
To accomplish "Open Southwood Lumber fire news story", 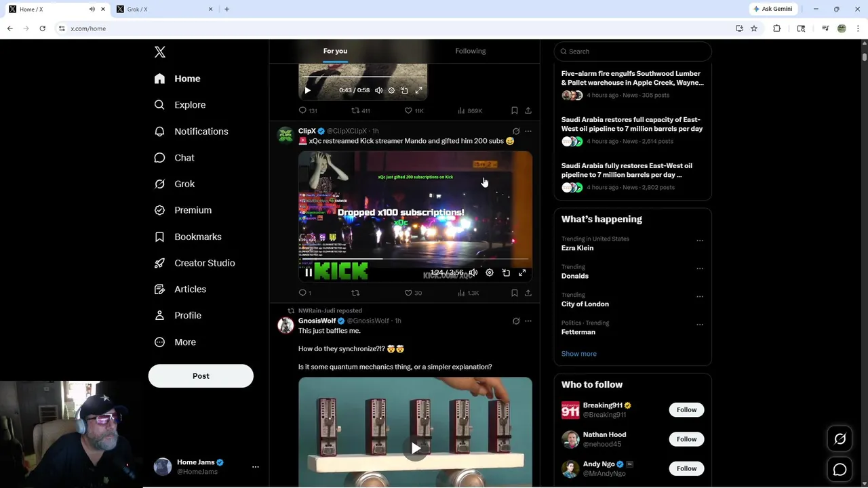I will [x=633, y=85].
